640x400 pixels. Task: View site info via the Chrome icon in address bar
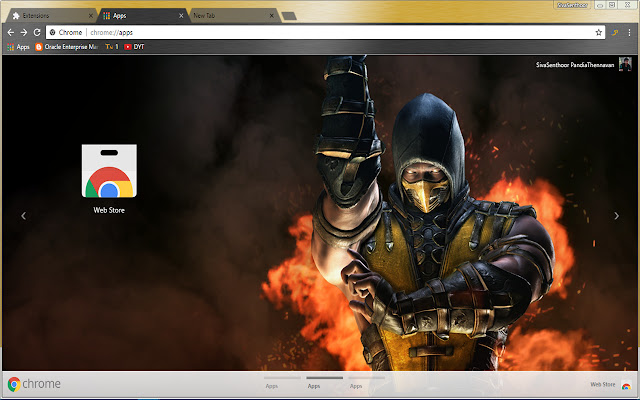53,32
